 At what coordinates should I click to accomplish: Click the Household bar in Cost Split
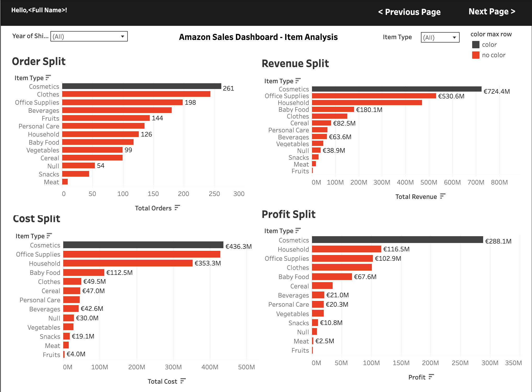(x=128, y=263)
